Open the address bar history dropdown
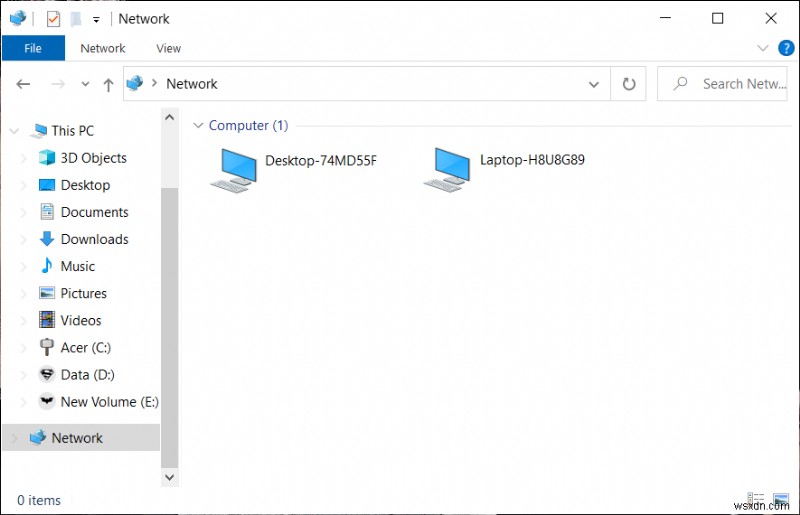The image size is (800, 515). coord(594,84)
